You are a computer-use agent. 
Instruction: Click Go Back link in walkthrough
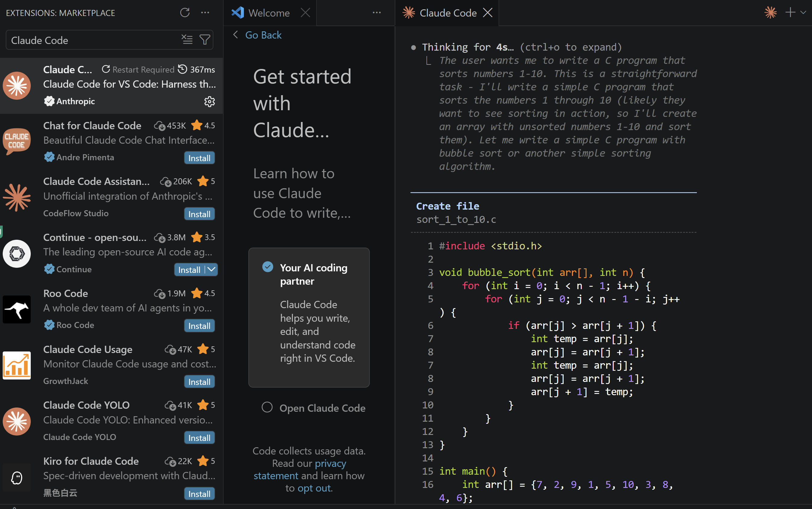[x=263, y=35]
